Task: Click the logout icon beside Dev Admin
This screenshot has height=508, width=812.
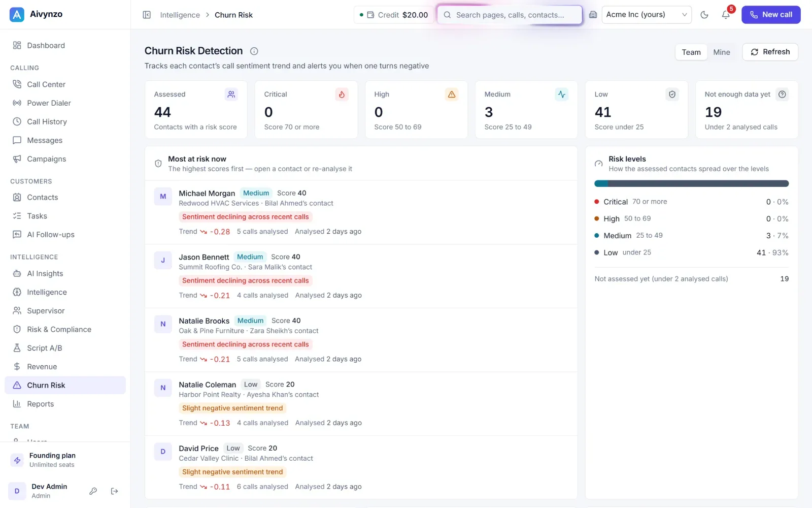Action: click(115, 491)
